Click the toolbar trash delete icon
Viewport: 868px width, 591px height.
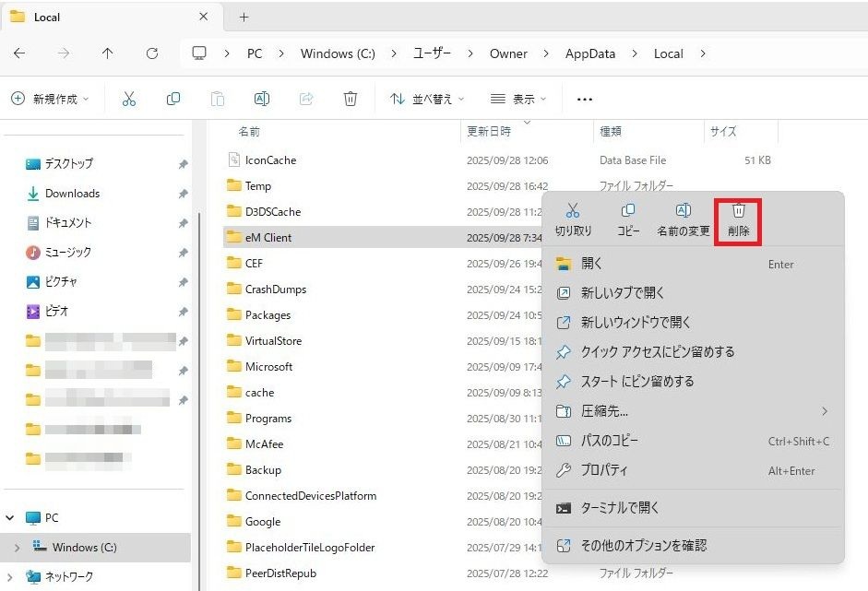click(351, 99)
